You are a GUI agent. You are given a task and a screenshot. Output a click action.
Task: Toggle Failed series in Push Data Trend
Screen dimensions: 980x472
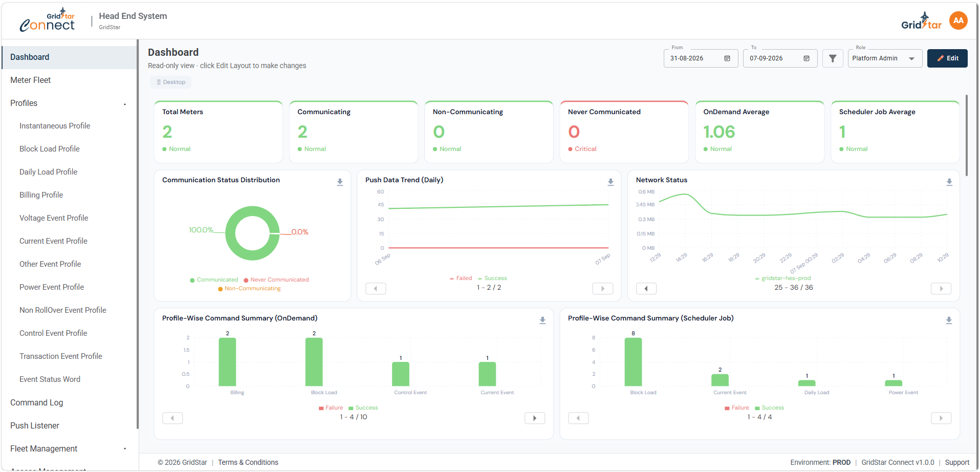click(x=461, y=278)
